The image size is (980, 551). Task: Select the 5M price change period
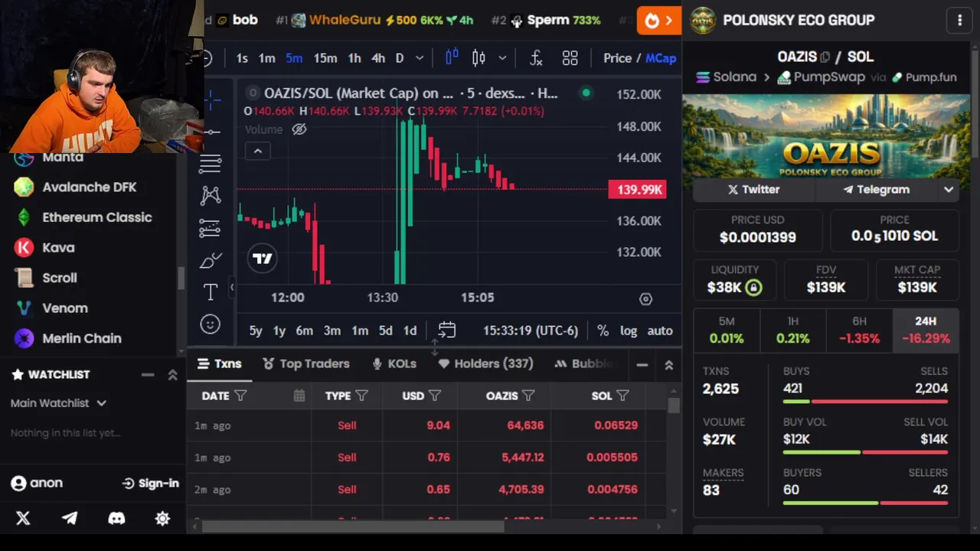[727, 330]
